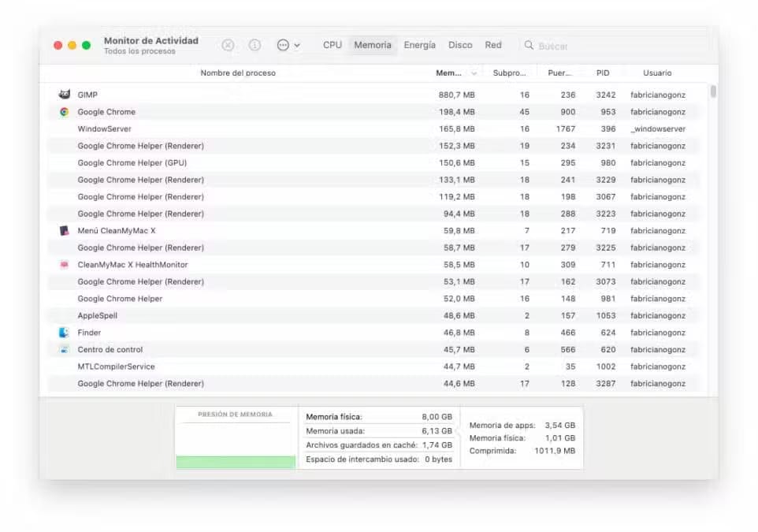Screen dimensions: 758x532
Task: Select the WindowServer process row
Action: (372, 128)
